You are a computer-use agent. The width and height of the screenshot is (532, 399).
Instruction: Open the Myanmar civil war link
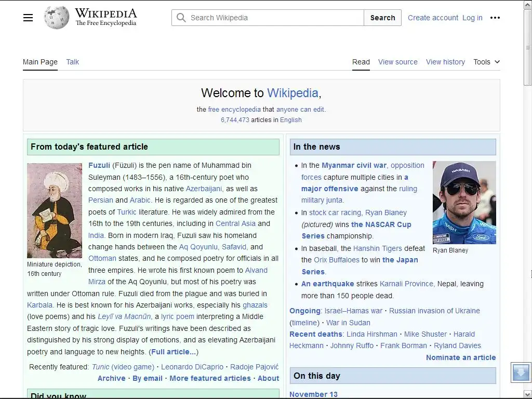354,165
